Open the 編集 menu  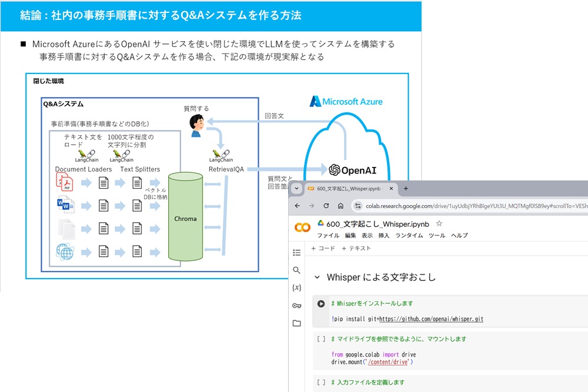[350, 235]
